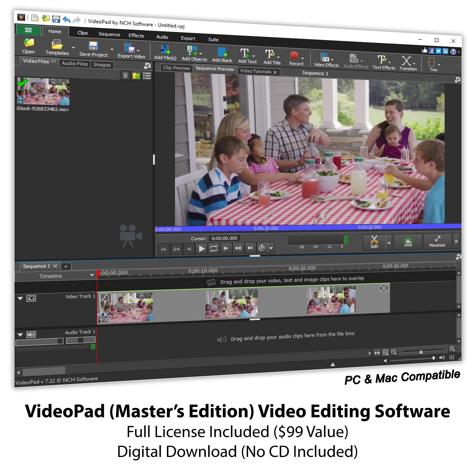Screen dimensions: 476x466
Task: Expand Split button dropdown arrow
Action: [389, 243]
